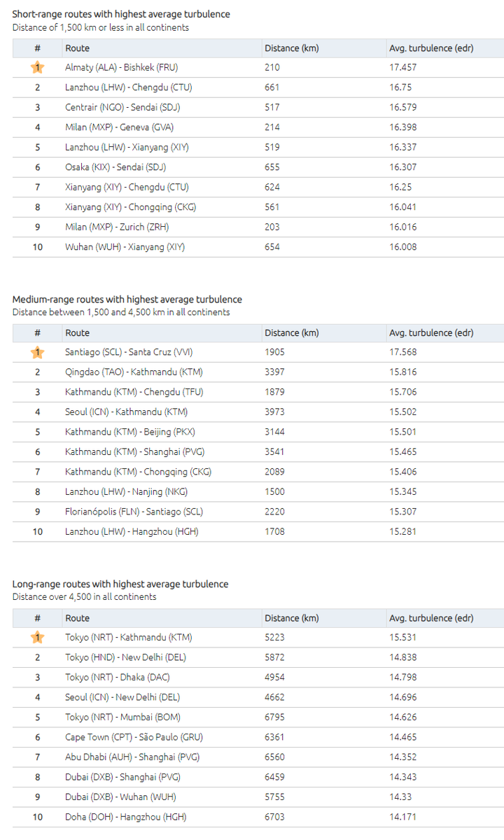The image size is (504, 840).
Task: Open the Osaka (KIX) - Sendai (SDJ) row
Action: [115, 167]
